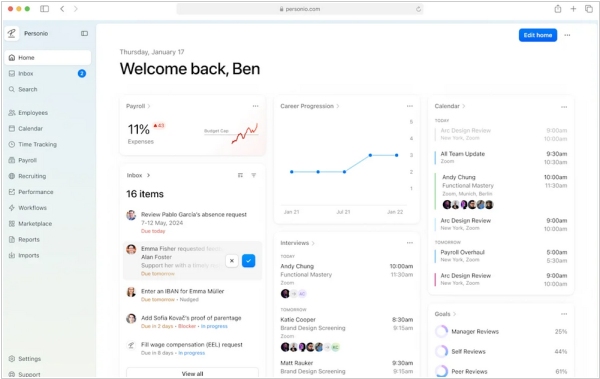Approve Emma Fisher request with checkmark
Screen dimensions: 600x379
click(248, 261)
